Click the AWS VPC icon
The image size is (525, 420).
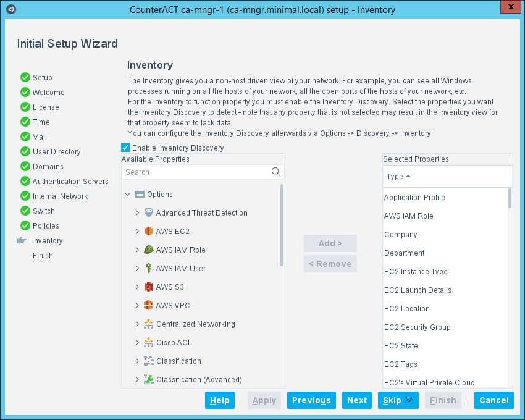pyautogui.click(x=149, y=305)
